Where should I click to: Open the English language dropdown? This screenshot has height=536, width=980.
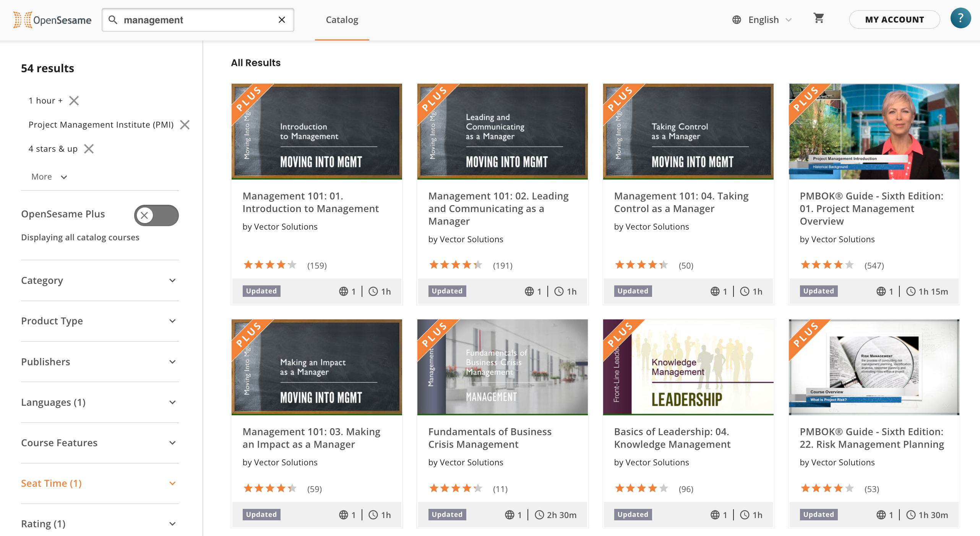coord(763,20)
